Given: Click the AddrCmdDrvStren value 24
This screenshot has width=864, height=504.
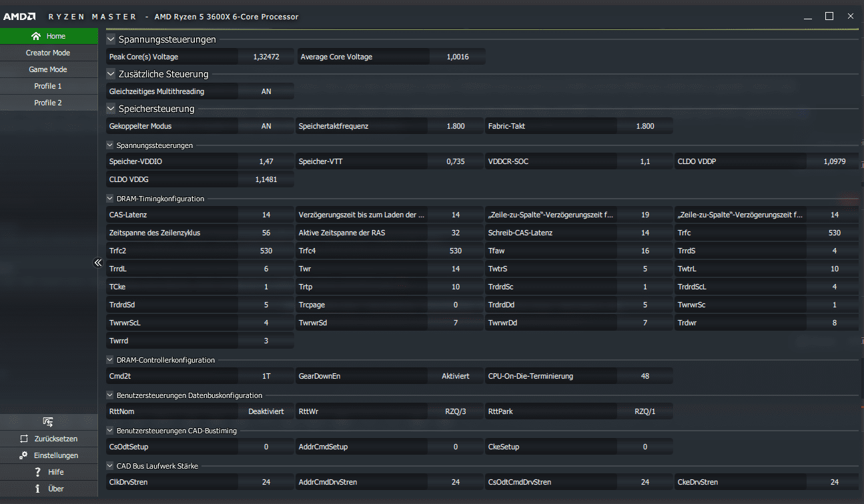Looking at the screenshot, I should tap(456, 482).
